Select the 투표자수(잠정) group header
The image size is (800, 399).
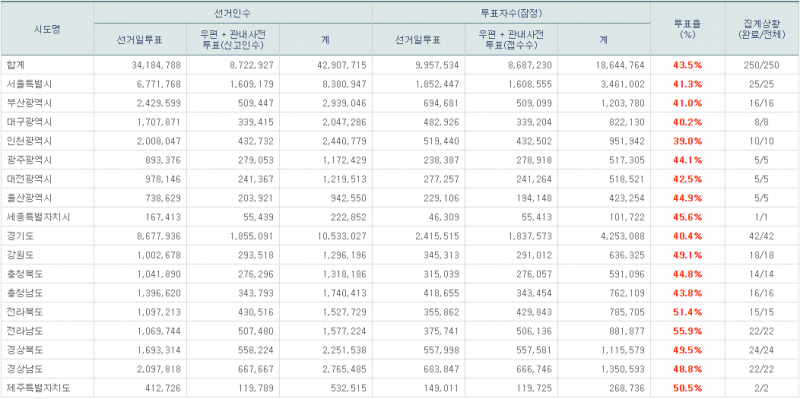[511, 13]
